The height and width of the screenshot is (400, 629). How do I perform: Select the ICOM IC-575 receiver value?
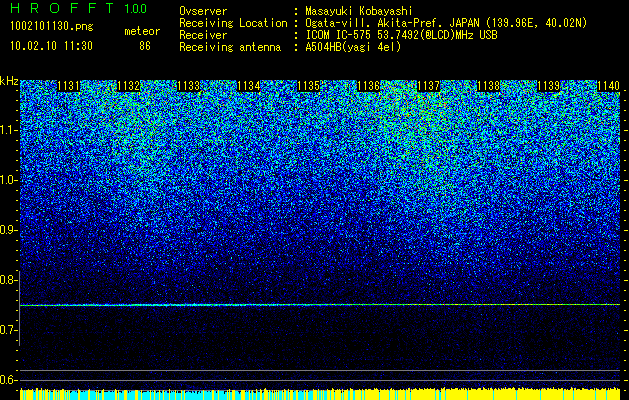401,35
